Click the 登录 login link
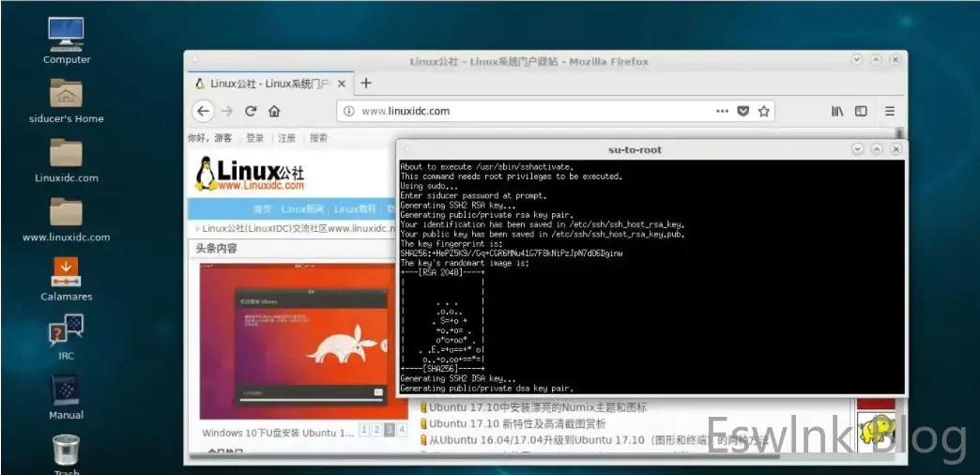This screenshot has width=980, height=475. [255, 138]
